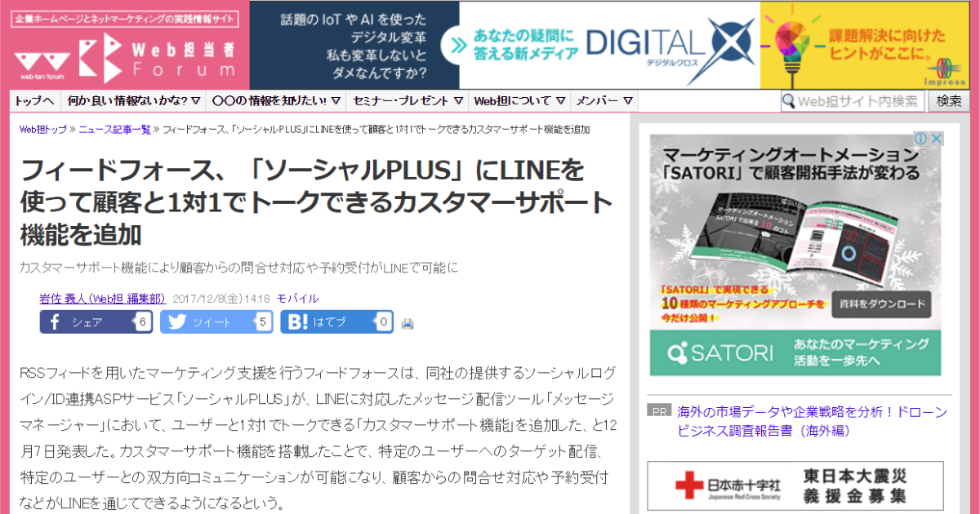Click the tweet count 5
The width and height of the screenshot is (980, 514).
[262, 321]
